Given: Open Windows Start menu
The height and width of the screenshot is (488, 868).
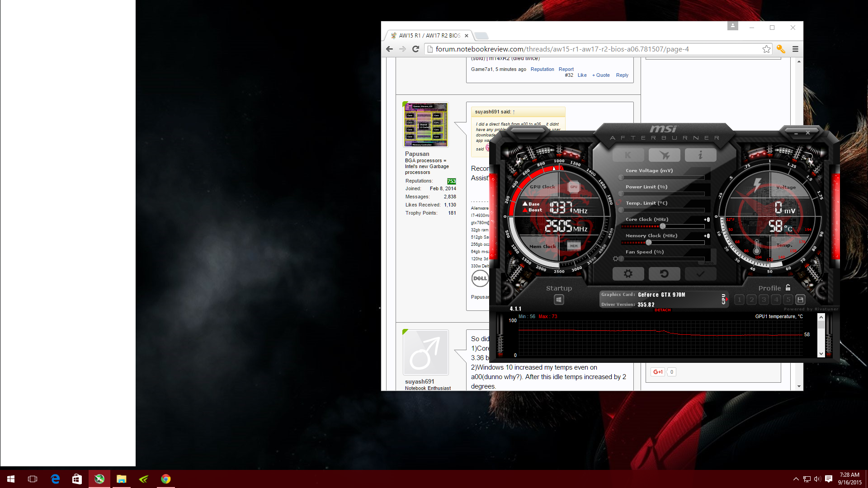Looking at the screenshot, I should (11, 479).
